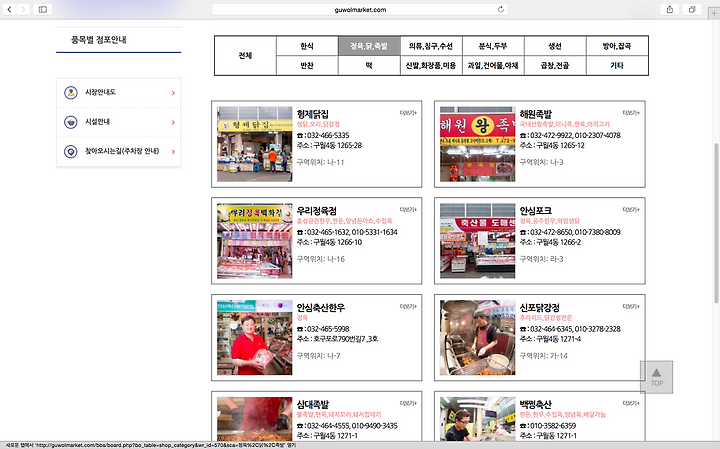The height and width of the screenshot is (449, 720).
Task: Open the 안심포크 shop photo
Action: pos(478,241)
